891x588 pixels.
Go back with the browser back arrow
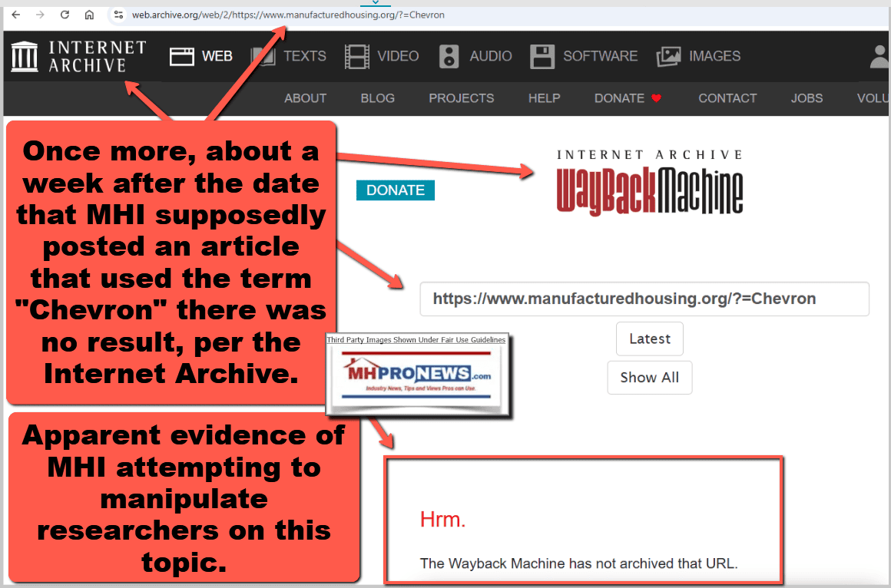click(x=16, y=15)
